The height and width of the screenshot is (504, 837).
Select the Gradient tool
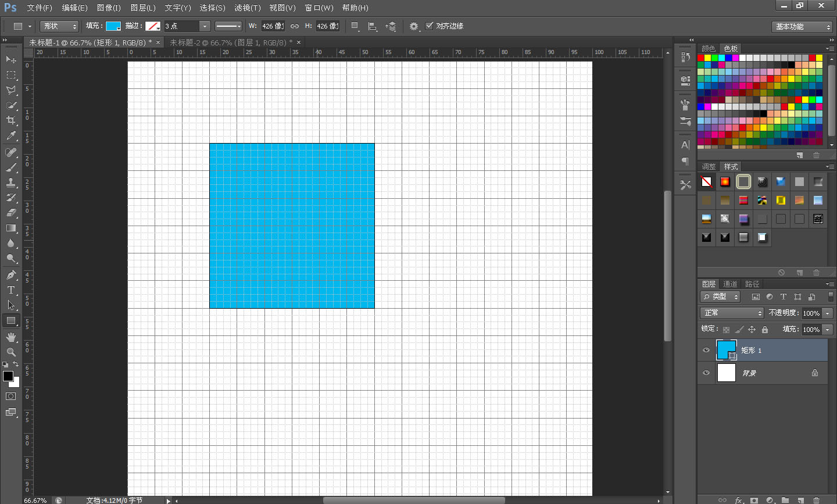click(x=11, y=228)
